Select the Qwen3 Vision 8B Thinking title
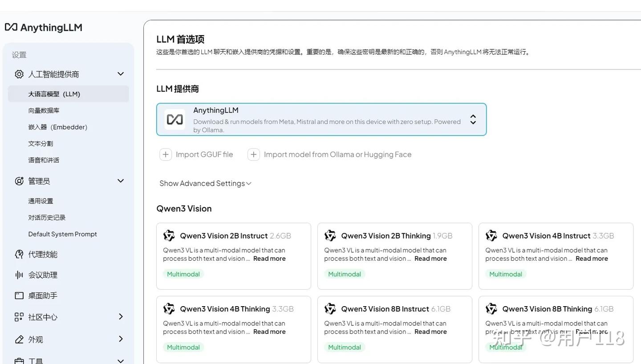Image resolution: width=641 pixels, height=364 pixels. pyautogui.click(x=547, y=309)
